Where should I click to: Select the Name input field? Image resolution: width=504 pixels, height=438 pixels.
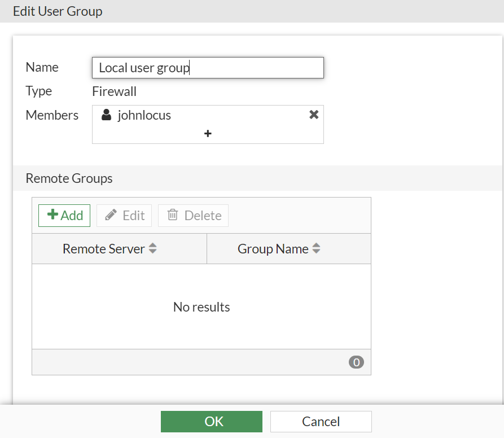(x=208, y=68)
